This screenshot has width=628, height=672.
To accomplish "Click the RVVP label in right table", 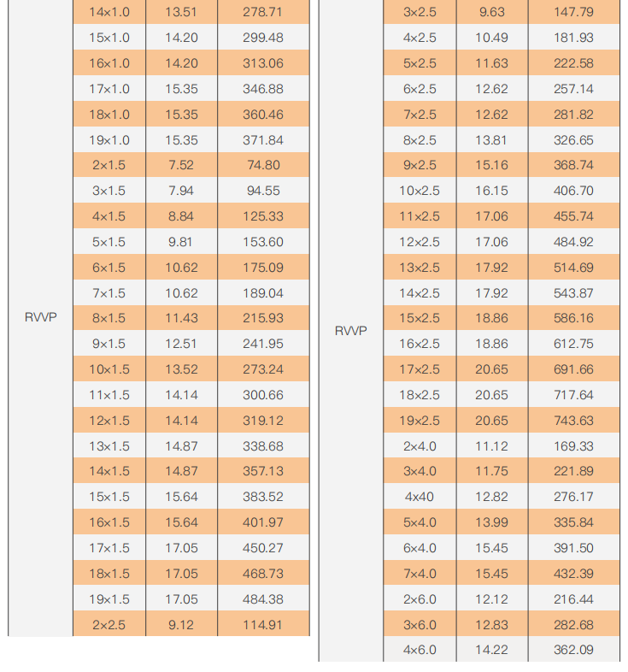I will pos(350,330).
